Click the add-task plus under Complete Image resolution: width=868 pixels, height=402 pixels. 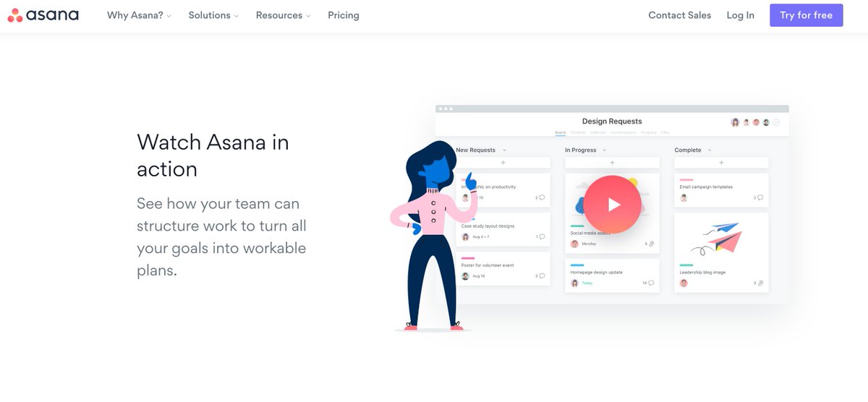[721, 163]
